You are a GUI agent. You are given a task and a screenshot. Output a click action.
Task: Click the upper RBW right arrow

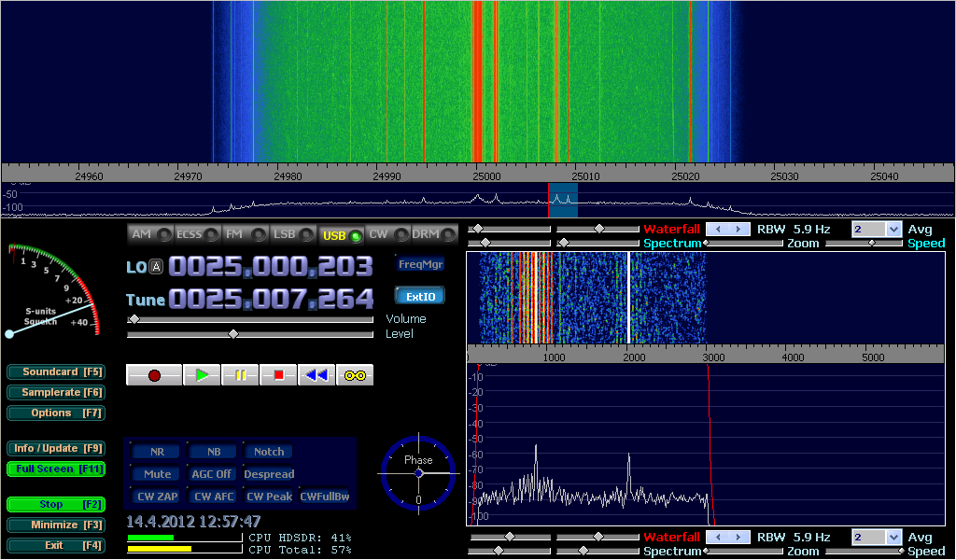tap(739, 229)
